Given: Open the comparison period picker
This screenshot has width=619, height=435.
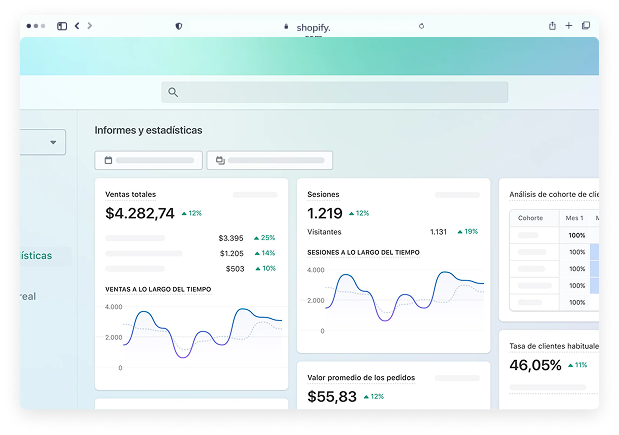Looking at the screenshot, I should 270,160.
